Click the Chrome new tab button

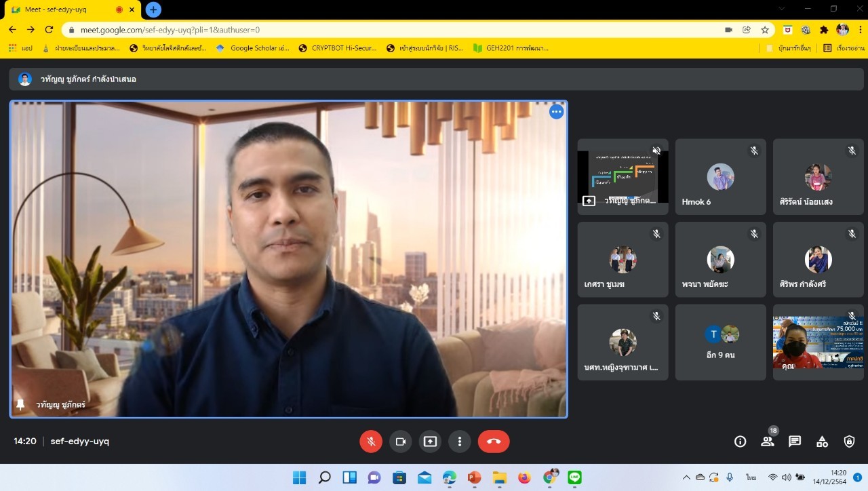pyautogui.click(x=154, y=9)
